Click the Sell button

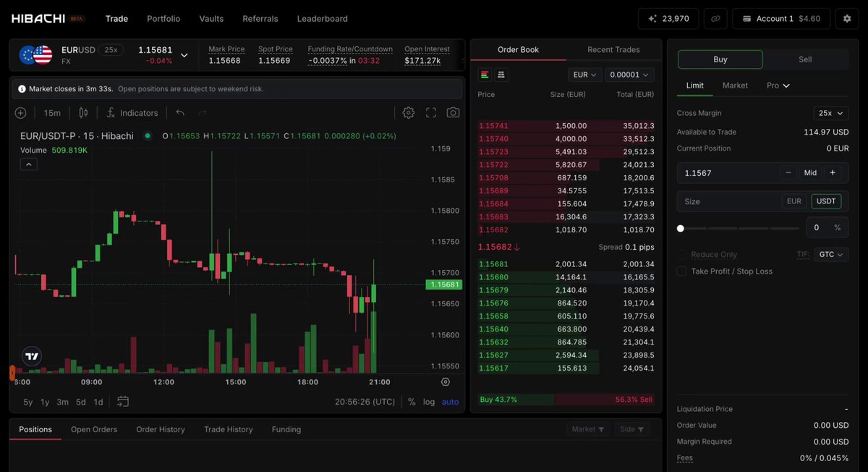(x=805, y=59)
